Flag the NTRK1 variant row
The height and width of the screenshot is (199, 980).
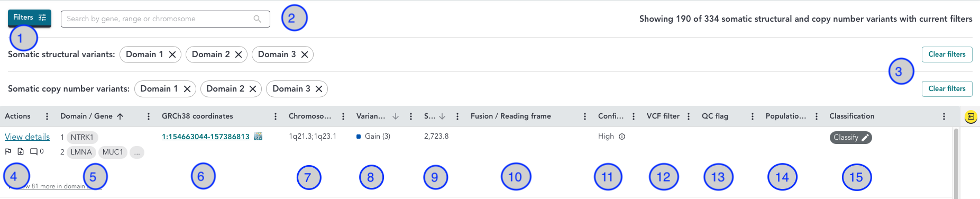8,151
